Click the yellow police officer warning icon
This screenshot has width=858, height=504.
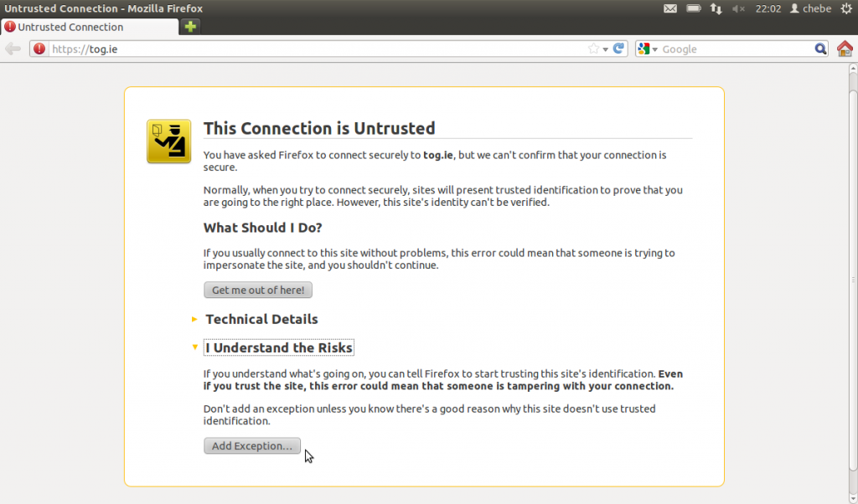pos(168,141)
